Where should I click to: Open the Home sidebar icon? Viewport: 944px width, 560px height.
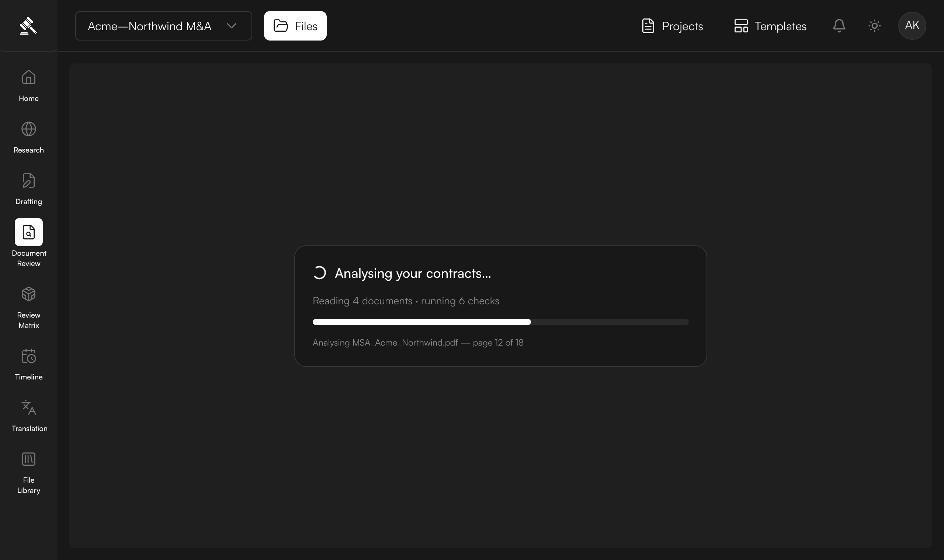point(29,77)
